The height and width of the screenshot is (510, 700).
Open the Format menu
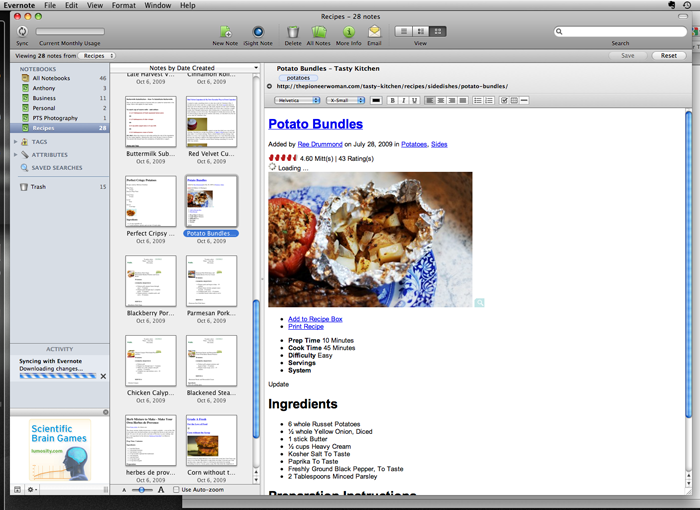click(124, 5)
